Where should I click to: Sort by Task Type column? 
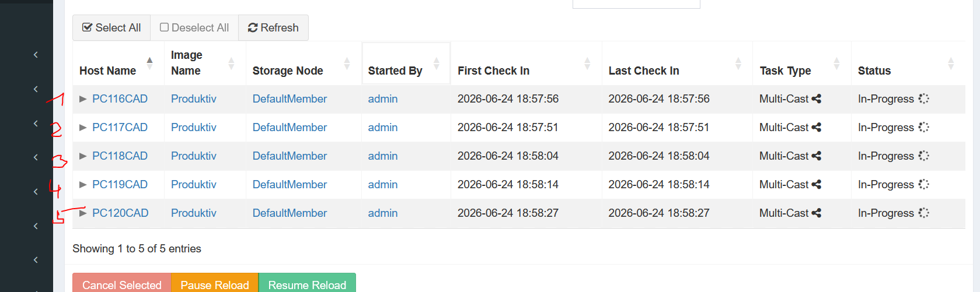(x=802, y=63)
